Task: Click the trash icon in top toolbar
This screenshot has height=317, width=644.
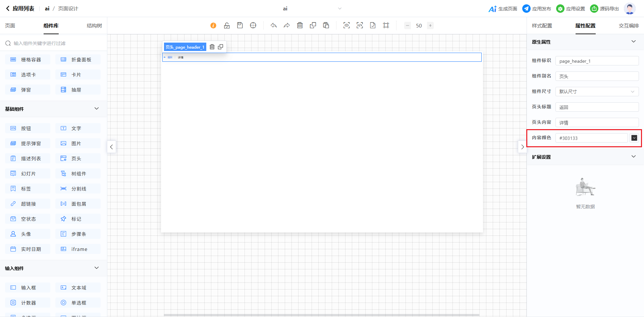Action: pyautogui.click(x=300, y=25)
